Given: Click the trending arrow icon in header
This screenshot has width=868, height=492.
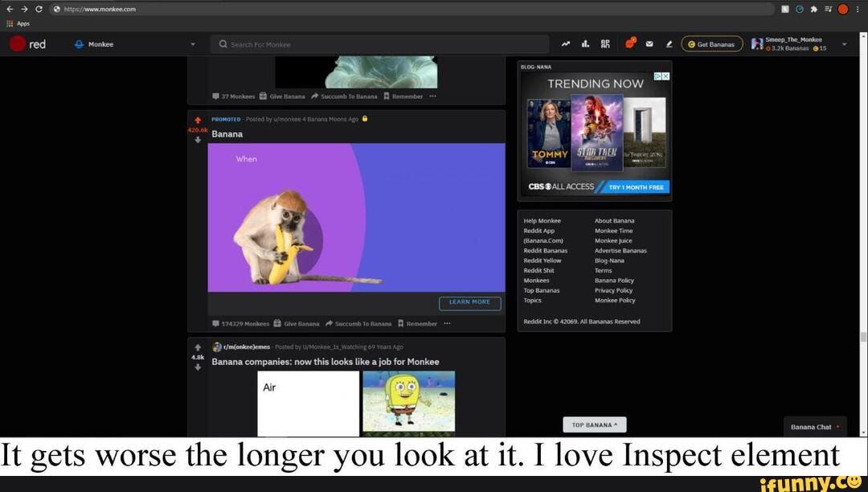Looking at the screenshot, I should click(x=567, y=44).
